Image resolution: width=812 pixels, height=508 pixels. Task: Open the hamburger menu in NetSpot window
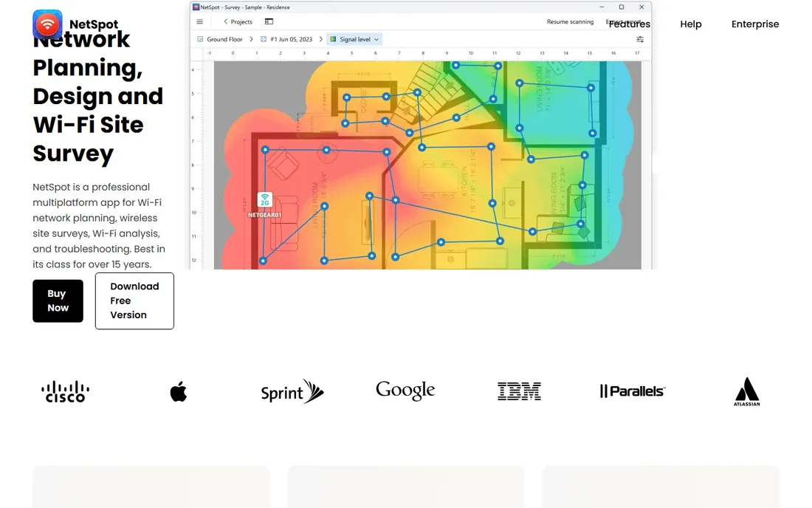pos(200,21)
